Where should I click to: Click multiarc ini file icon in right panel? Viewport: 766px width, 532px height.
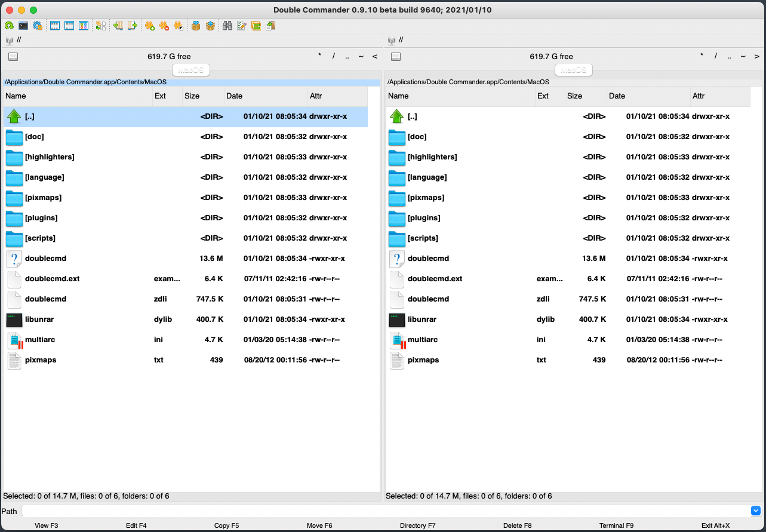(x=398, y=340)
